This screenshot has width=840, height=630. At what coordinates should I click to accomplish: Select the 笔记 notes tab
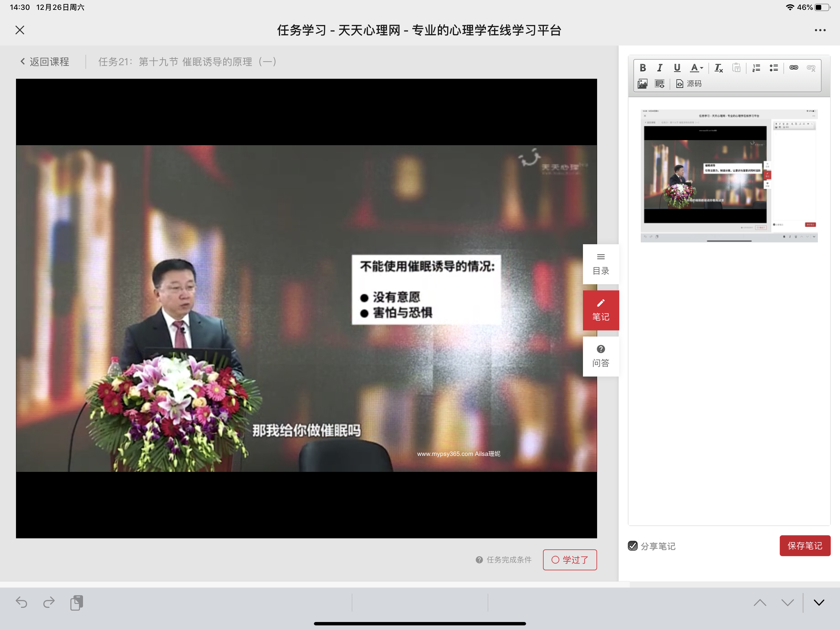(x=601, y=310)
